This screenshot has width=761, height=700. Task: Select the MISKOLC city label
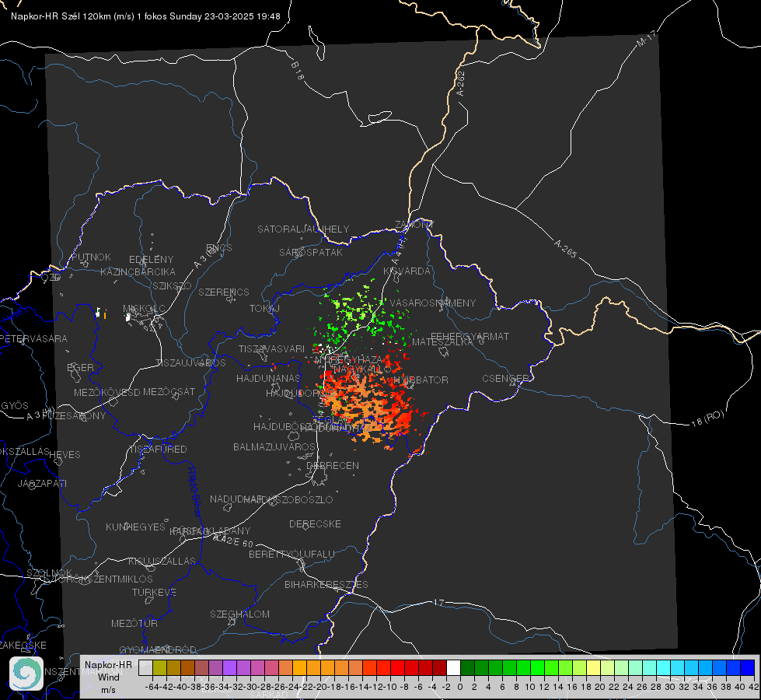coord(144,309)
